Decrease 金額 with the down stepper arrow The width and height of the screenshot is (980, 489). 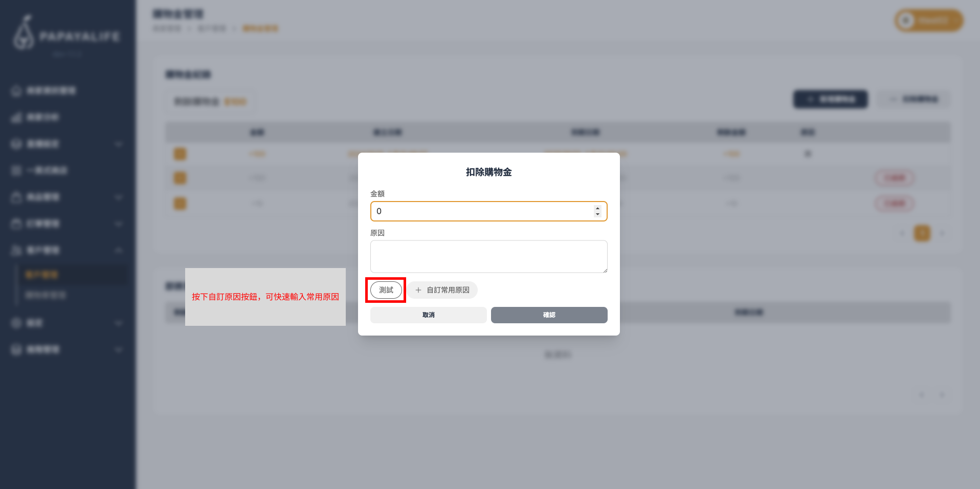pos(597,214)
